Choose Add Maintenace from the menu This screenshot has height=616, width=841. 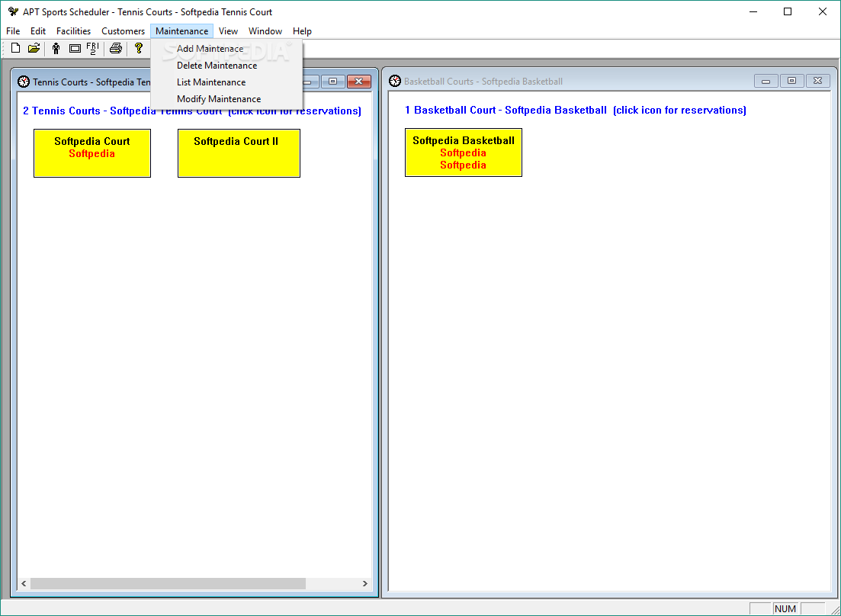227,49
